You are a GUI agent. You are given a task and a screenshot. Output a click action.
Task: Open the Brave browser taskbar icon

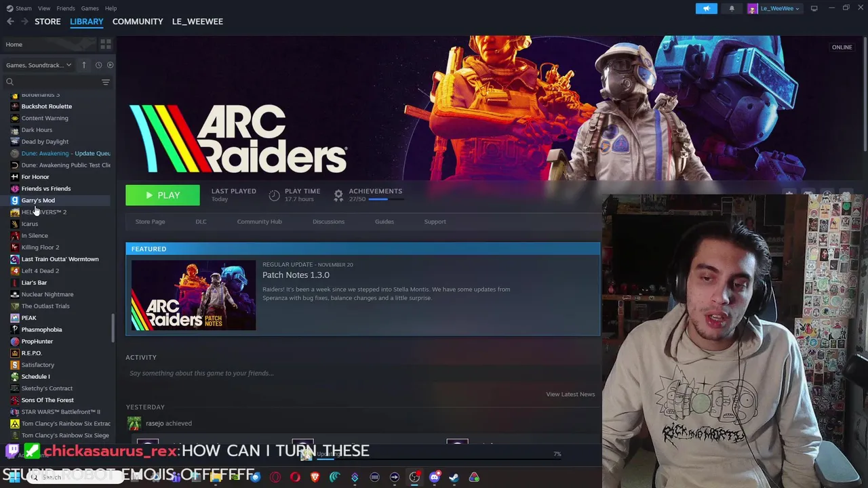click(x=315, y=477)
